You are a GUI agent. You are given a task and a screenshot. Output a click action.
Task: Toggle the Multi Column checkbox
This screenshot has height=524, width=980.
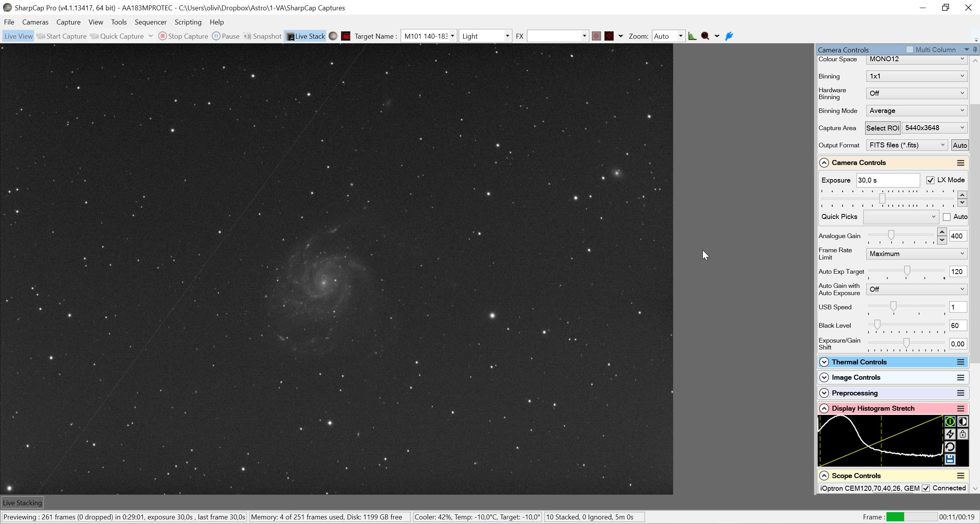tap(910, 50)
